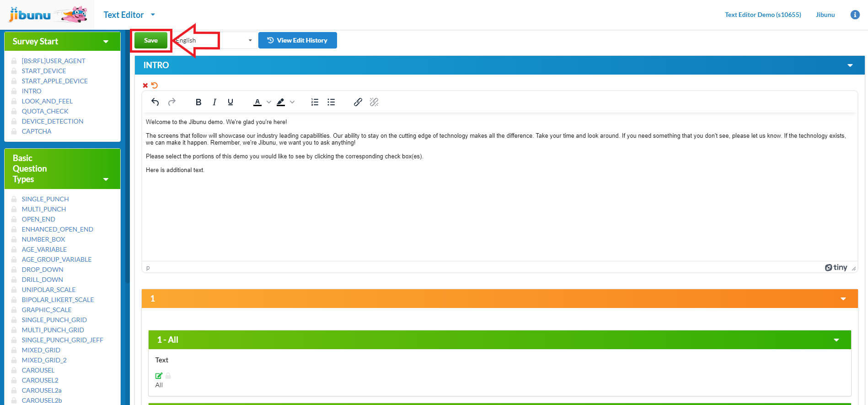This screenshot has width=868, height=405.
Task: Click View Edit History button
Action: tap(297, 40)
